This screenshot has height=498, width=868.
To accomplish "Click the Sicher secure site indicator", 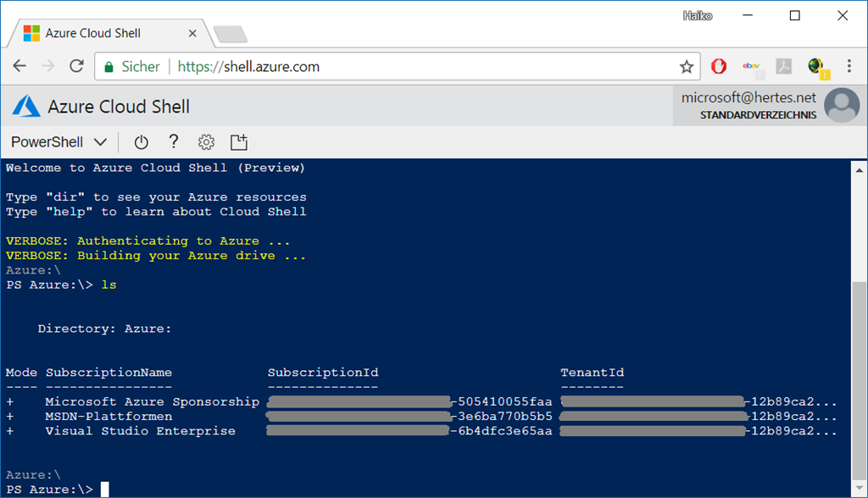I will pos(131,66).
